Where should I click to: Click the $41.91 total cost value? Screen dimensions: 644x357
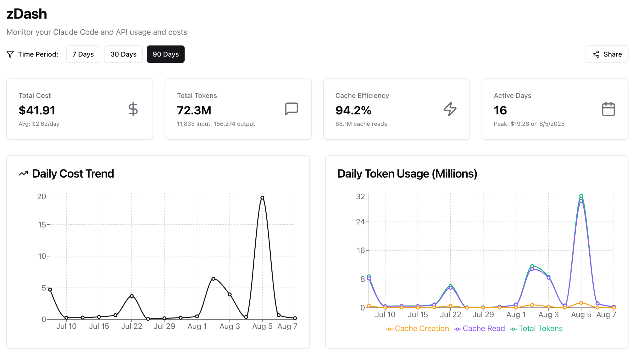tap(37, 110)
